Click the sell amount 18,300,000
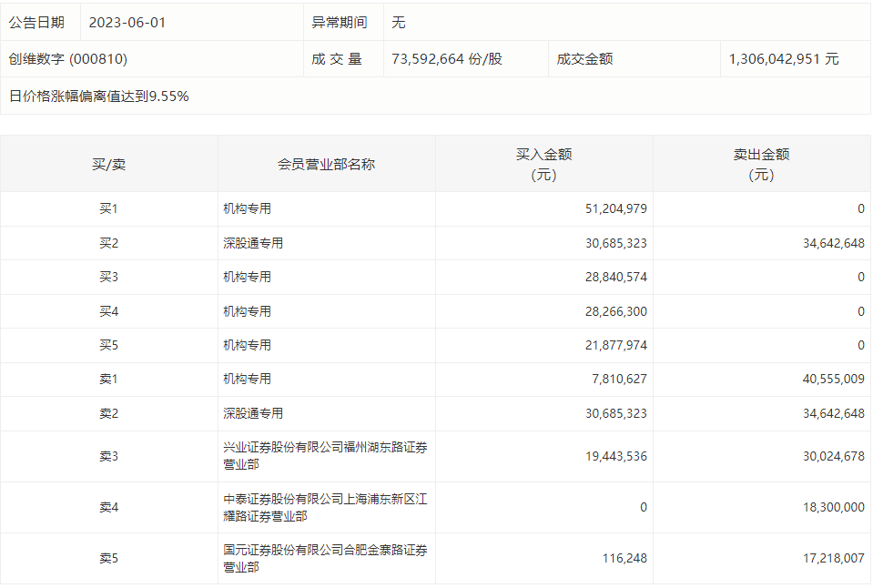Screen dimensions: 873x588 click(834, 508)
